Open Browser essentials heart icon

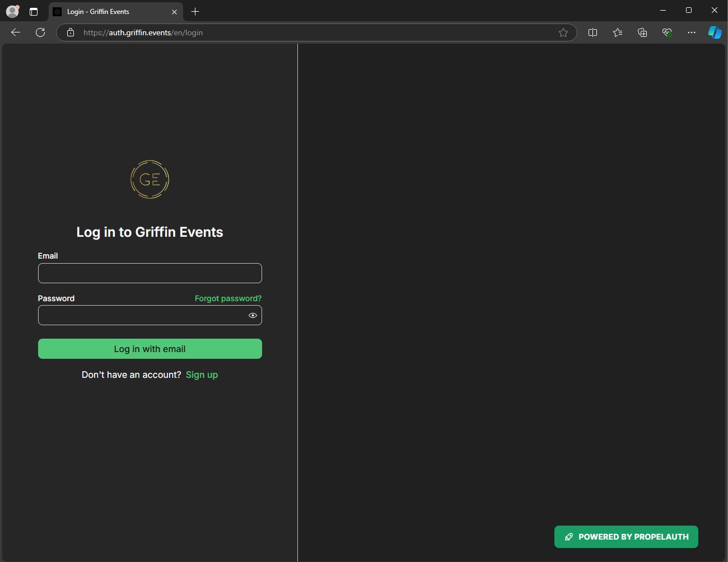[667, 32]
